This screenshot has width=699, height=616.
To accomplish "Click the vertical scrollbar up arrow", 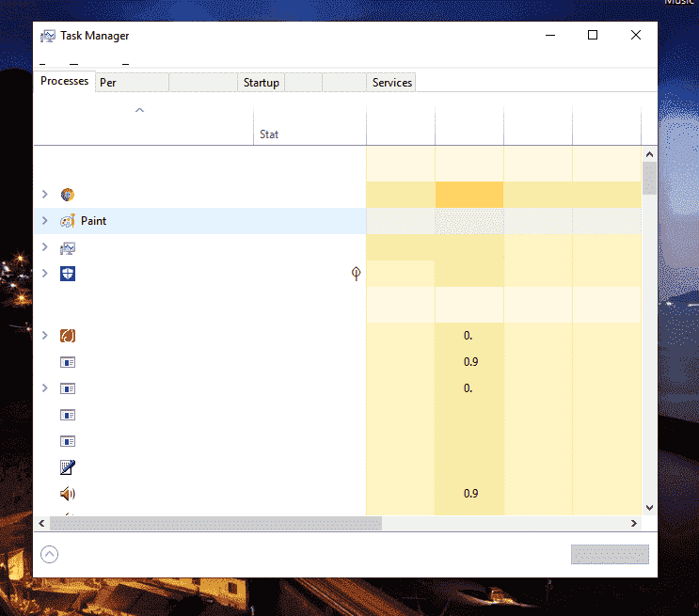I will click(x=649, y=154).
